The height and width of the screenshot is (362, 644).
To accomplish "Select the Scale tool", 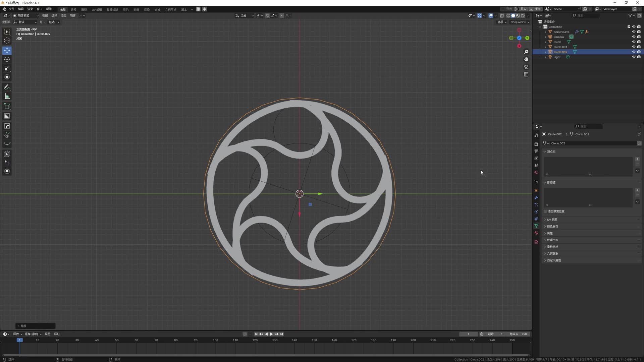I will tap(7, 68).
